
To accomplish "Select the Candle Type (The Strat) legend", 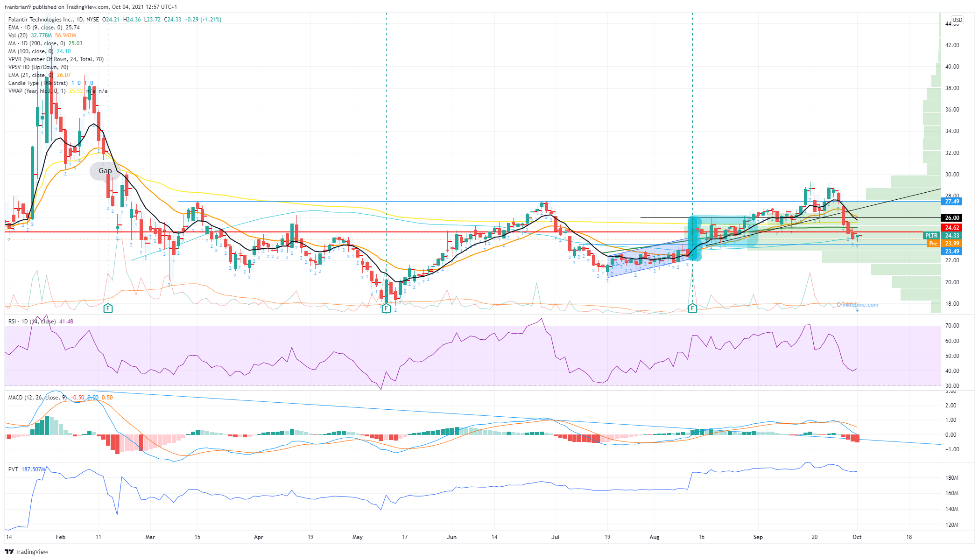I will point(51,83).
